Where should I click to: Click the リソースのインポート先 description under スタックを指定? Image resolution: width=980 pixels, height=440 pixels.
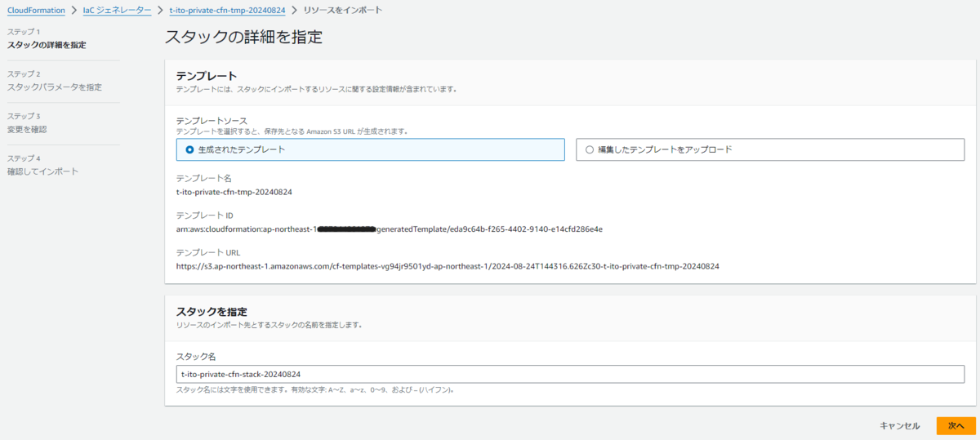[269, 325]
